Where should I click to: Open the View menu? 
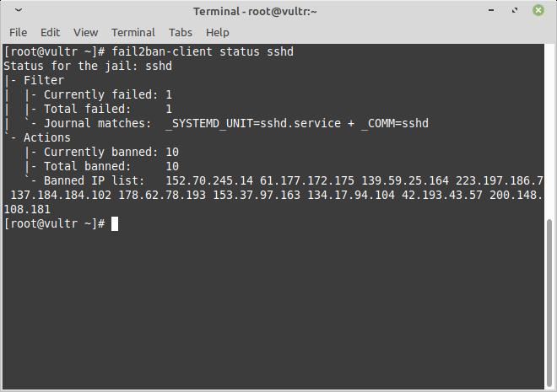[85, 33]
